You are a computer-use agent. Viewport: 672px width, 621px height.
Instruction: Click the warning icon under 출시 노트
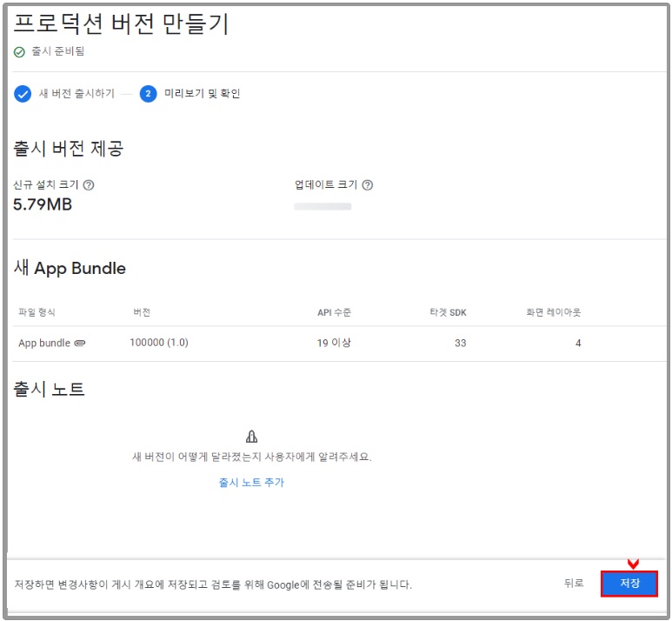pos(251,437)
